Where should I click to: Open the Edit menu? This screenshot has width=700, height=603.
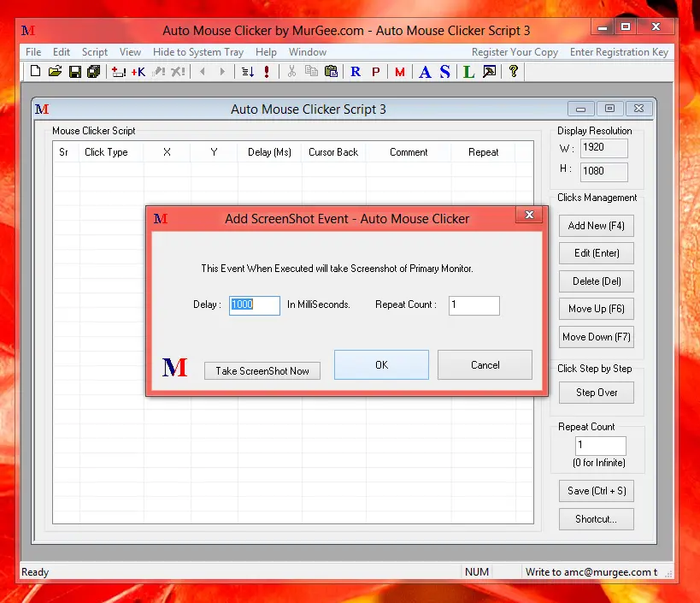click(62, 52)
